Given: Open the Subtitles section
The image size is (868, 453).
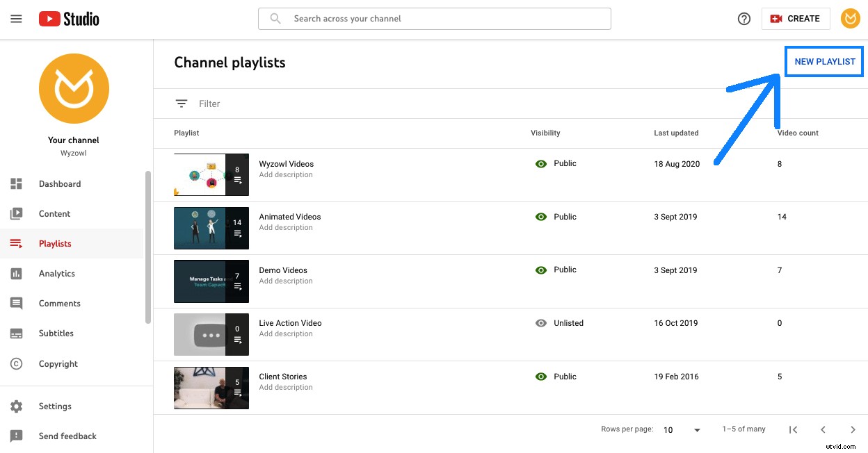Looking at the screenshot, I should [56, 333].
